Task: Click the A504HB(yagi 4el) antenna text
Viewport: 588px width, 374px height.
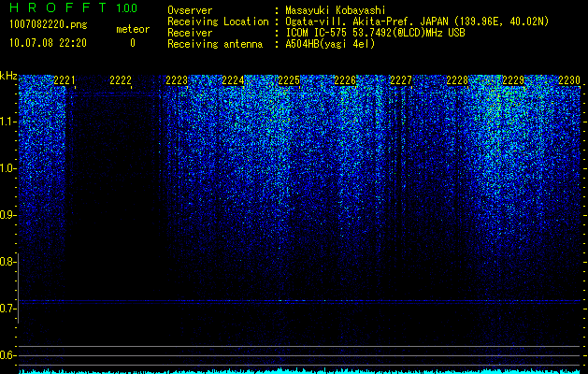Action: coord(330,44)
